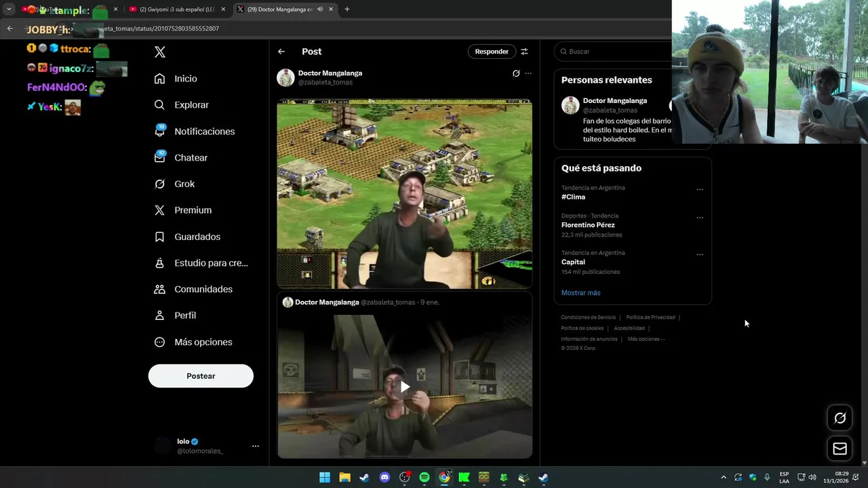Click Doctor Mangalanga post author avatar

tap(285, 77)
